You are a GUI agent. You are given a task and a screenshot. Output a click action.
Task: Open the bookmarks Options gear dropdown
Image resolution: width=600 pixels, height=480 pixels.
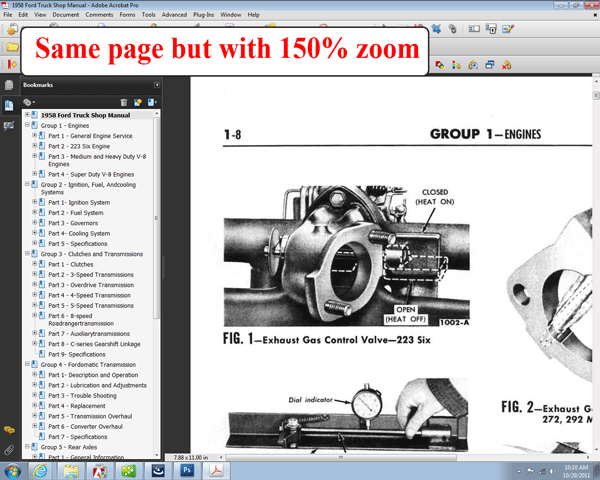pos(29,102)
